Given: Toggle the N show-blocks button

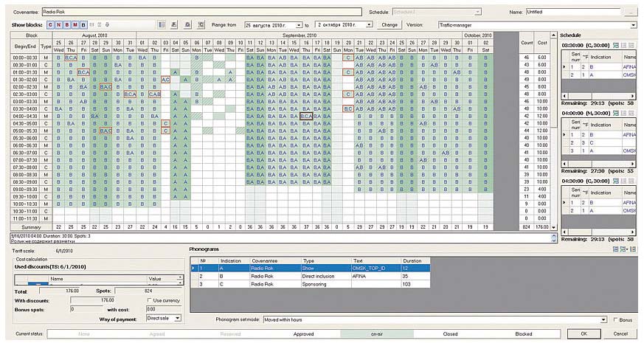Looking at the screenshot, I should tap(59, 25).
